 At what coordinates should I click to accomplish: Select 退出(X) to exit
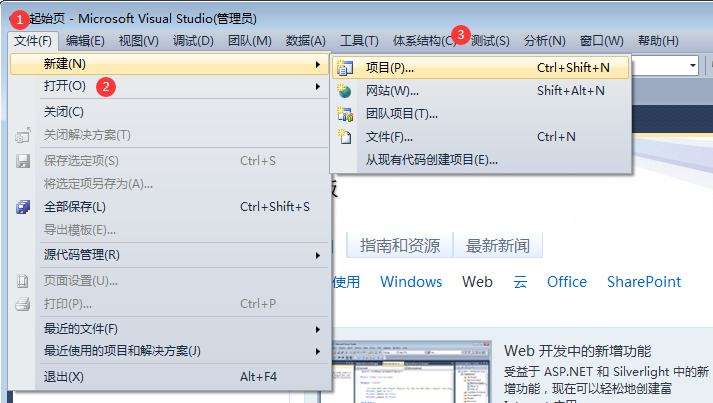169,377
